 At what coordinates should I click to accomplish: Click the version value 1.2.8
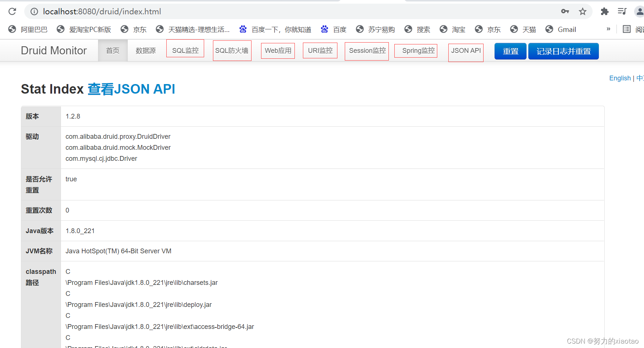point(73,116)
